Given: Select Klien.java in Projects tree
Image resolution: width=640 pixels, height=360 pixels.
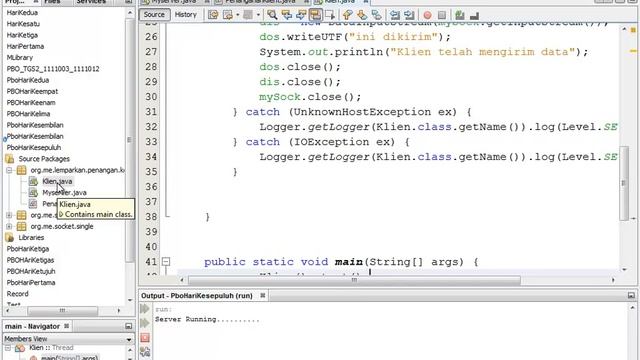Looking at the screenshot, I should tap(57, 181).
